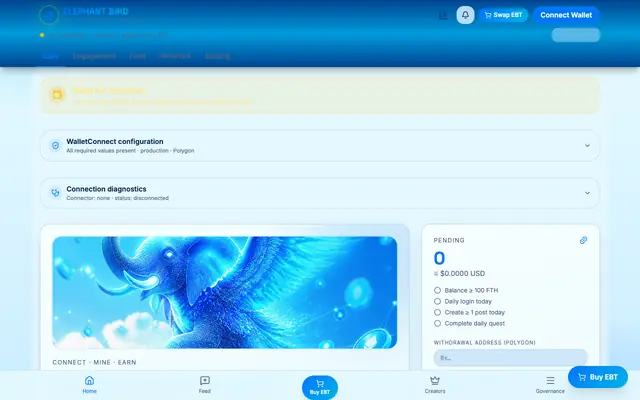
Task: Select the Complete daily quest radio
Action: pos(438,323)
